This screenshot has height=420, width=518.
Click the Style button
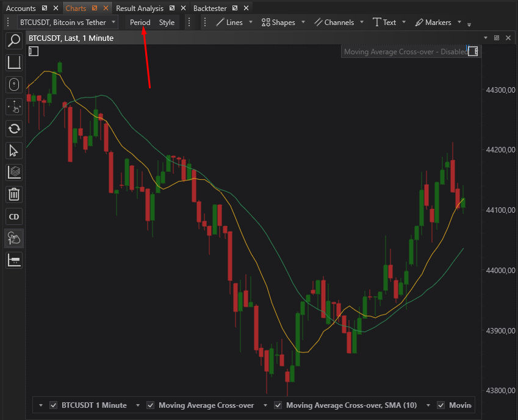[167, 22]
